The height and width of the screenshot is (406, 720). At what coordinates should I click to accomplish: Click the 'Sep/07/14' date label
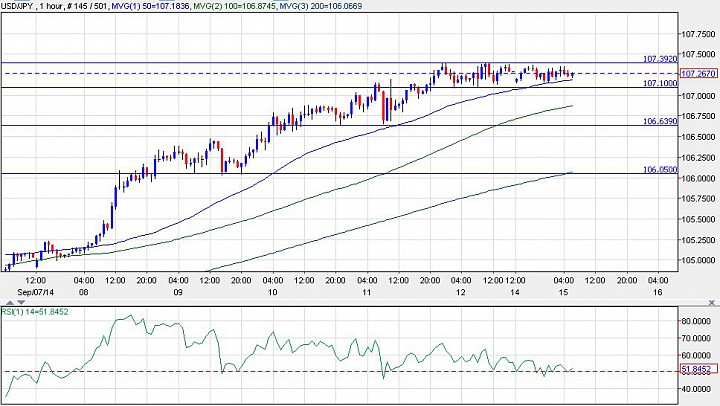coord(35,292)
